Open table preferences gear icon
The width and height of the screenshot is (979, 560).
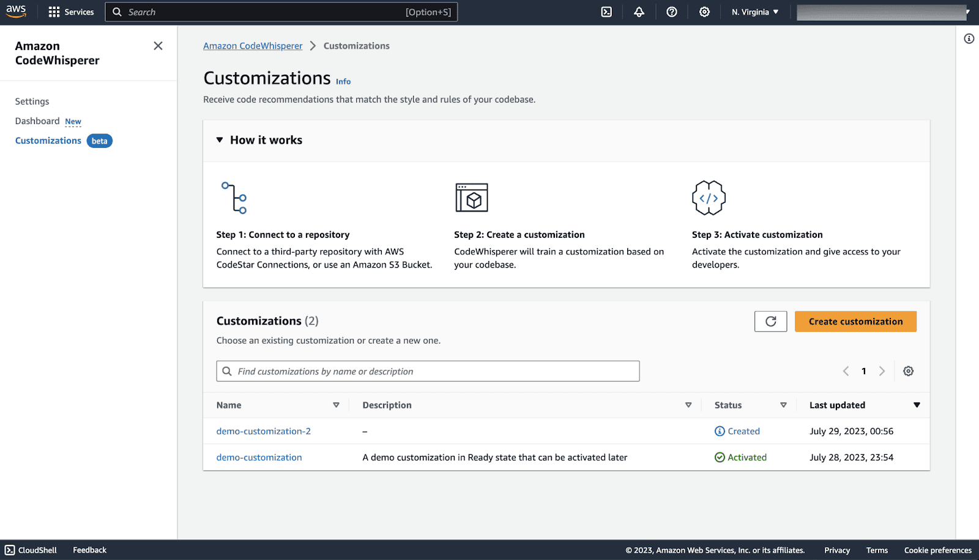tap(909, 371)
